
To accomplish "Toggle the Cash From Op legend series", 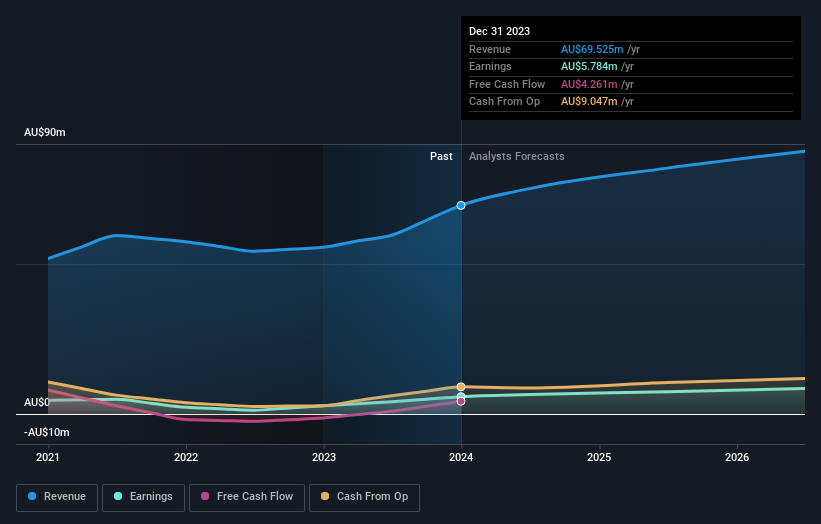I will pos(364,497).
